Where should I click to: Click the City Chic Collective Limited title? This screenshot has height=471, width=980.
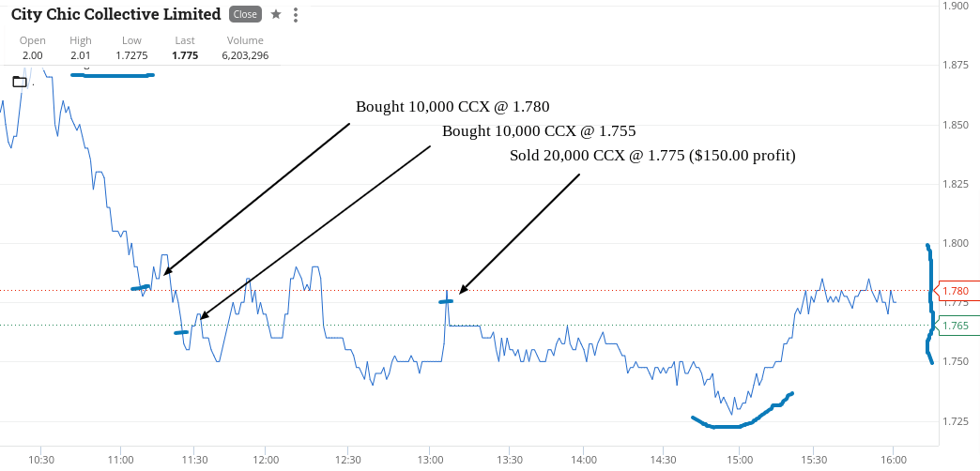point(116,14)
